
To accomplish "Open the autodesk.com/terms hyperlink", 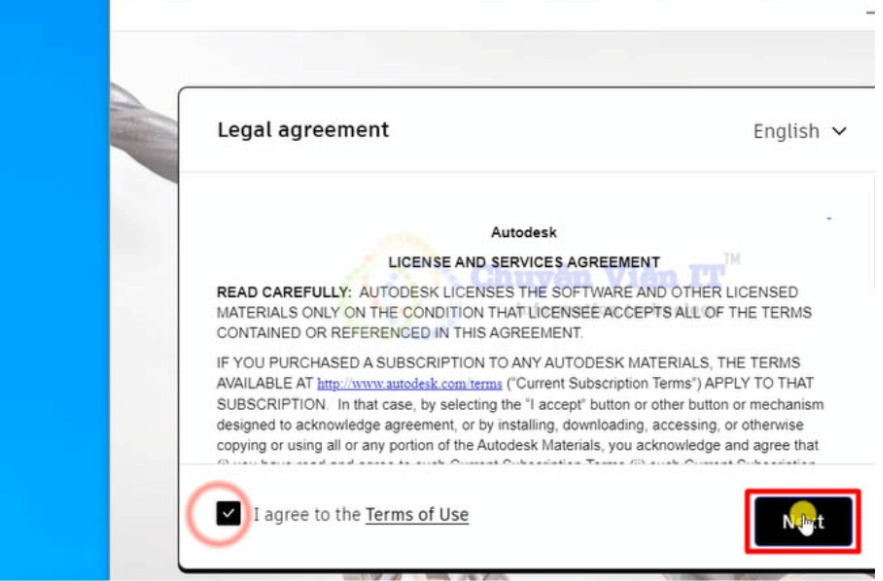I will click(x=409, y=384).
